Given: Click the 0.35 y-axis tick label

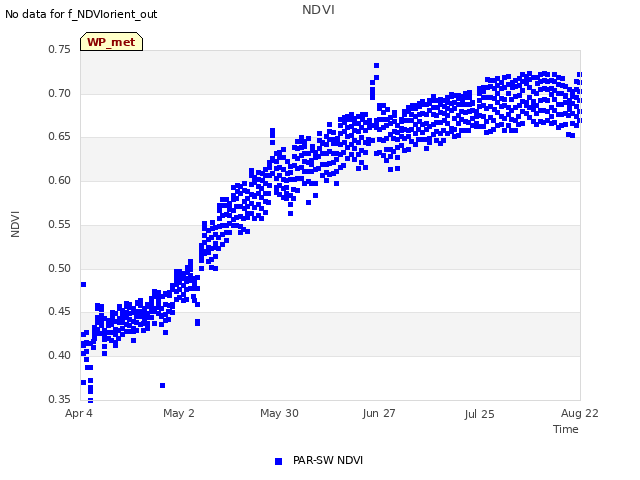Looking at the screenshot, I should coord(60,399).
